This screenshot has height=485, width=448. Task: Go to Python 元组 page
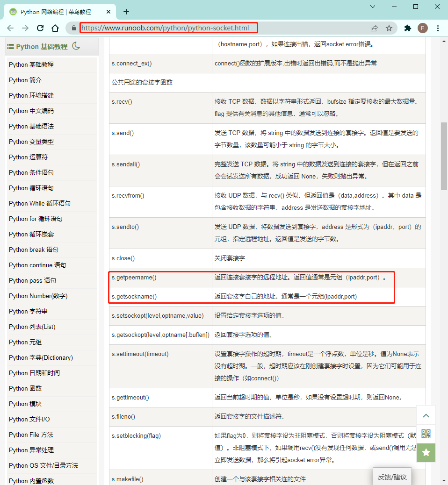click(25, 342)
